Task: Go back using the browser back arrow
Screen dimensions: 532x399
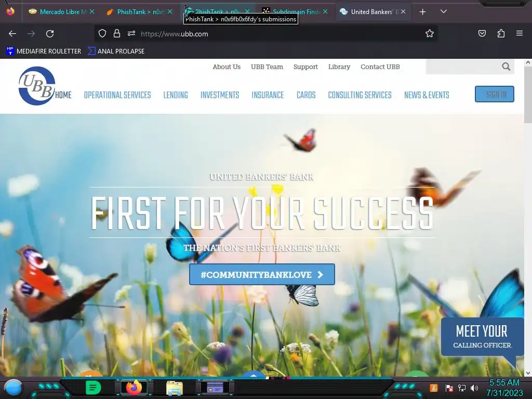Action: click(x=12, y=34)
